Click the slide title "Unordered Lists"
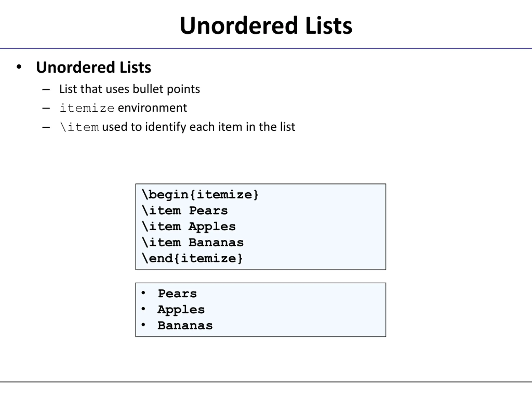The height and width of the screenshot is (399, 532). tap(266, 26)
